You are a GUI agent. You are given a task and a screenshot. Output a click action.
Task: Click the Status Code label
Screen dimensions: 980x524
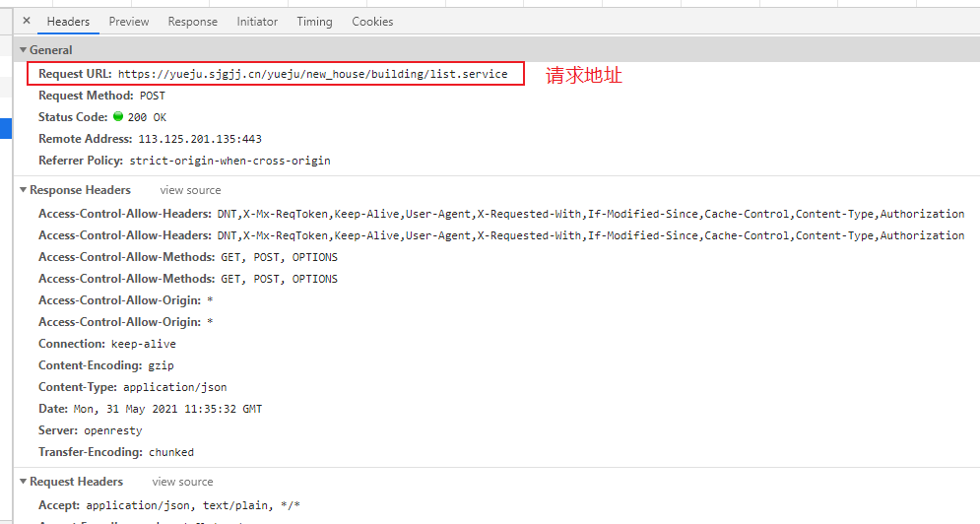tap(73, 117)
